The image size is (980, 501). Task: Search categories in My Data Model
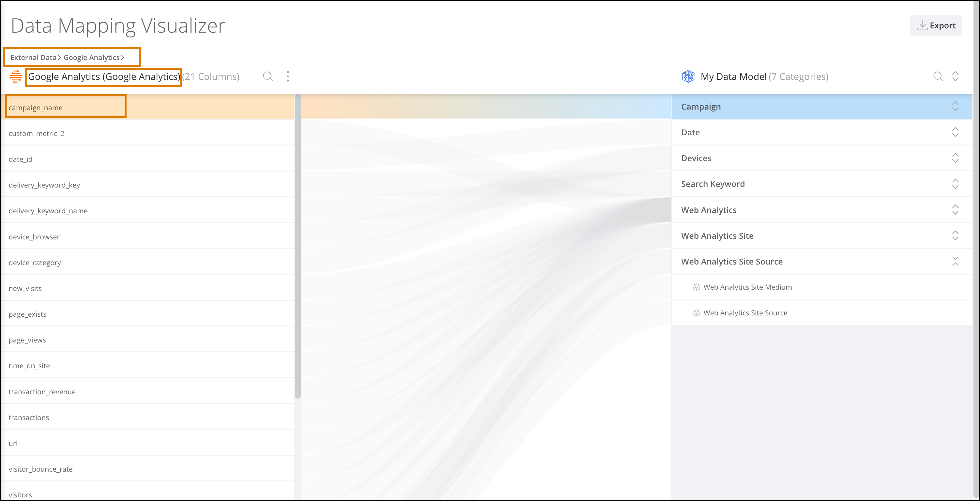point(938,76)
